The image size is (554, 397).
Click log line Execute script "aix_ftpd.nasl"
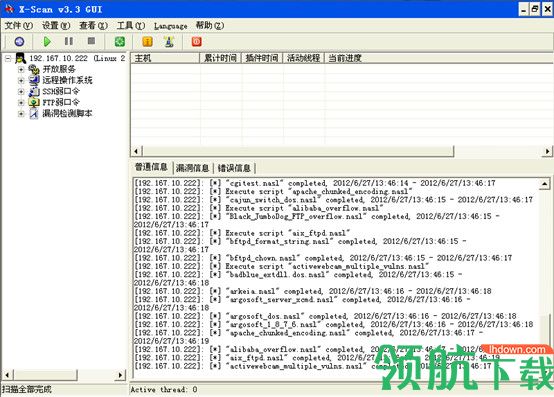click(x=242, y=233)
